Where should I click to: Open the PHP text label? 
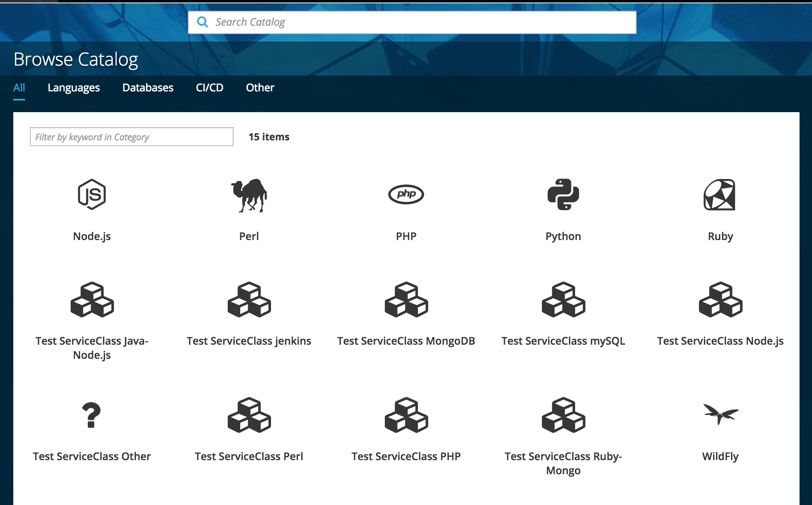[x=406, y=236]
